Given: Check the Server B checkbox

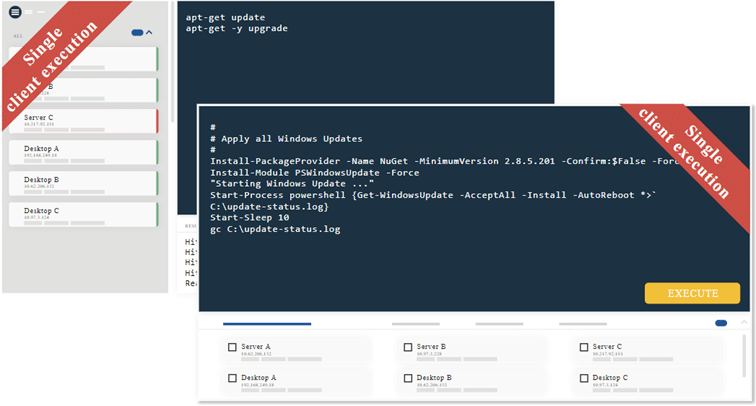Looking at the screenshot, I should pyautogui.click(x=408, y=347).
